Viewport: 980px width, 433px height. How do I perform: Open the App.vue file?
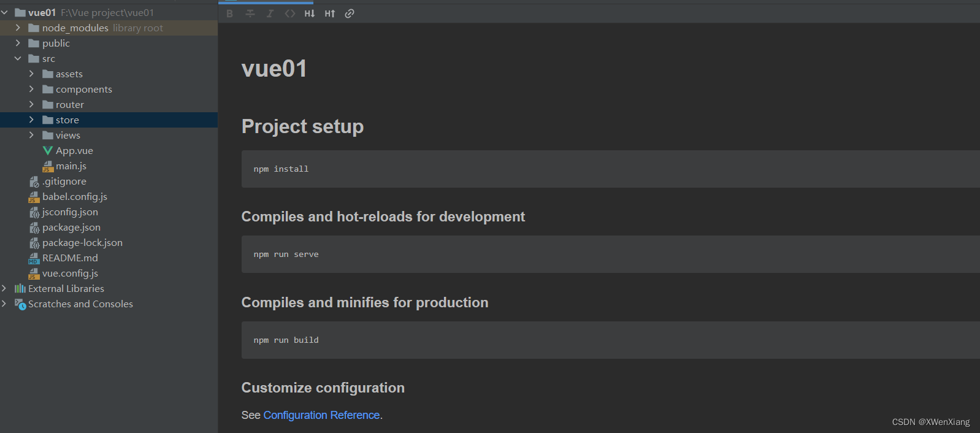click(74, 151)
